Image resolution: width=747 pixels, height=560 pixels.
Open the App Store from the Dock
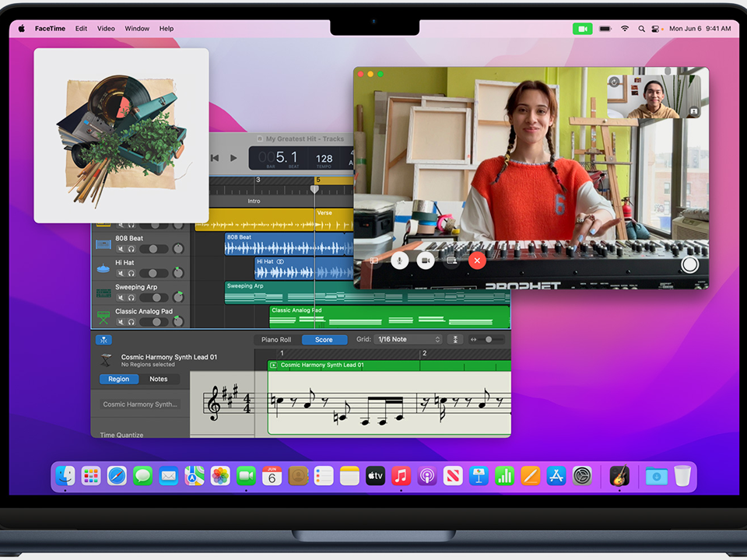click(x=556, y=476)
